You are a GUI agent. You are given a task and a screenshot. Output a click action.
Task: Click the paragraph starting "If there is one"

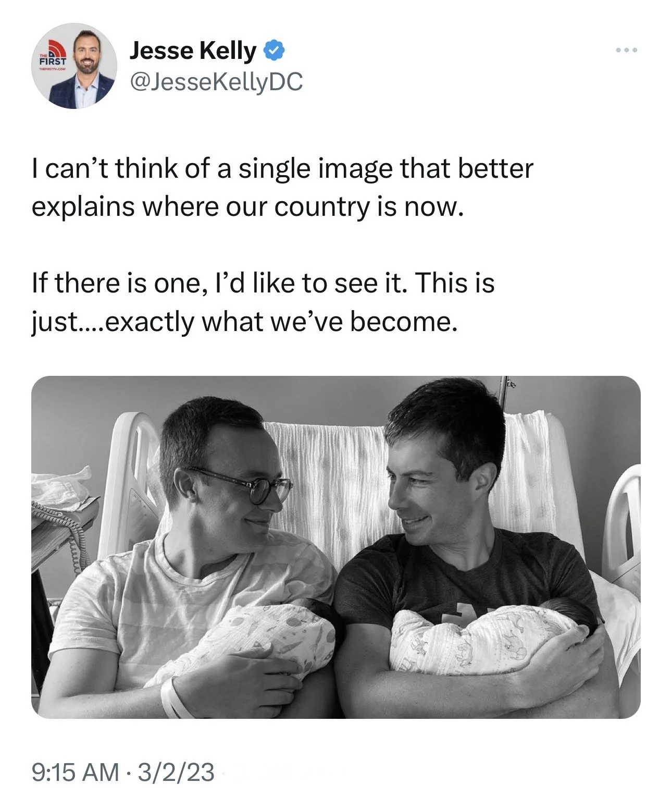coord(263,302)
